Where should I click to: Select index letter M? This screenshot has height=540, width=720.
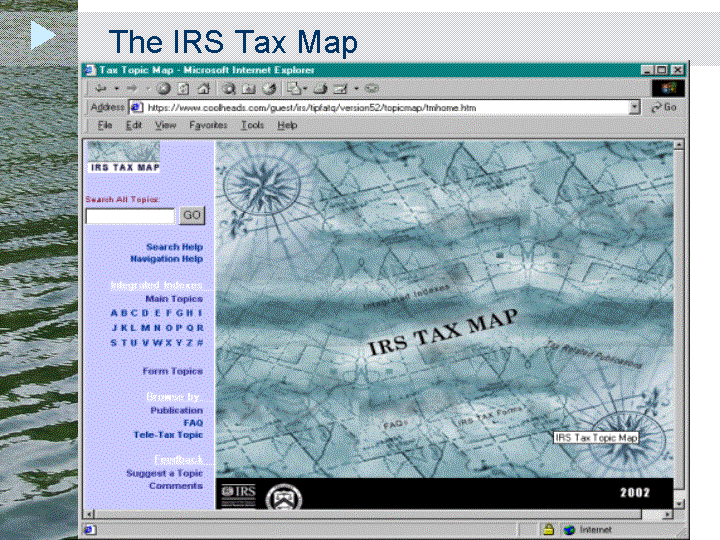[x=145, y=327]
